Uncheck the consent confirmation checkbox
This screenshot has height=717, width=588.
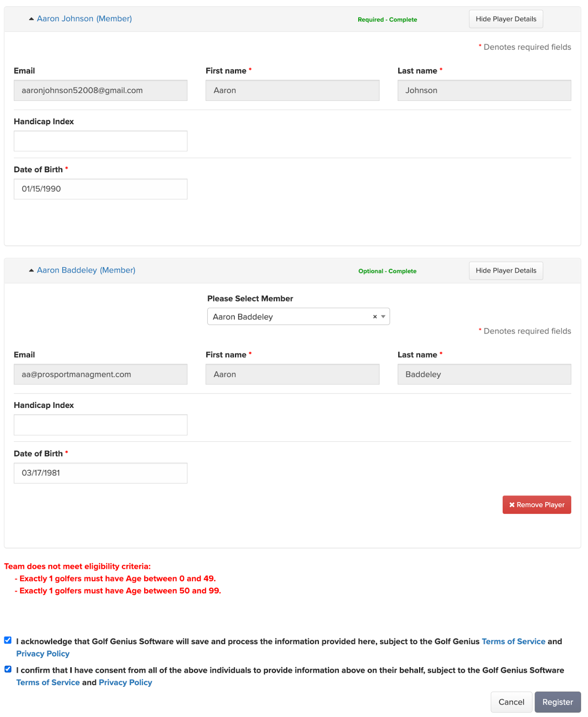(x=8, y=669)
